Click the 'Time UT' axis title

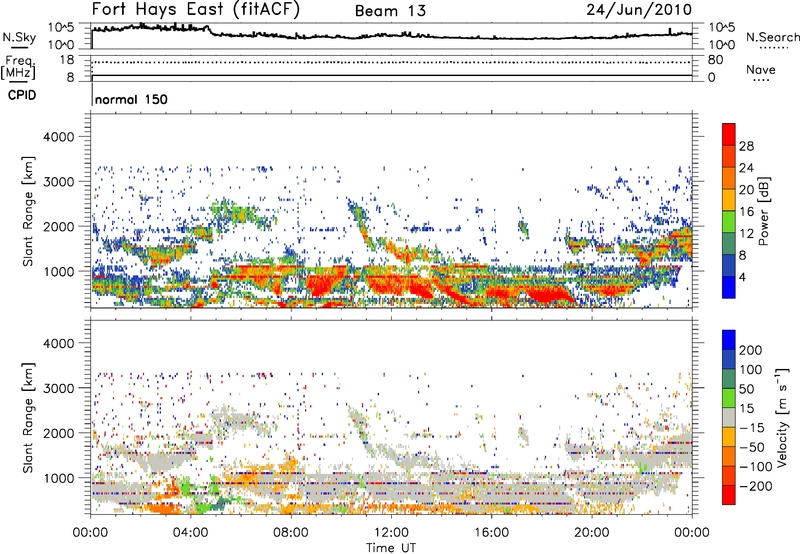pos(391,547)
